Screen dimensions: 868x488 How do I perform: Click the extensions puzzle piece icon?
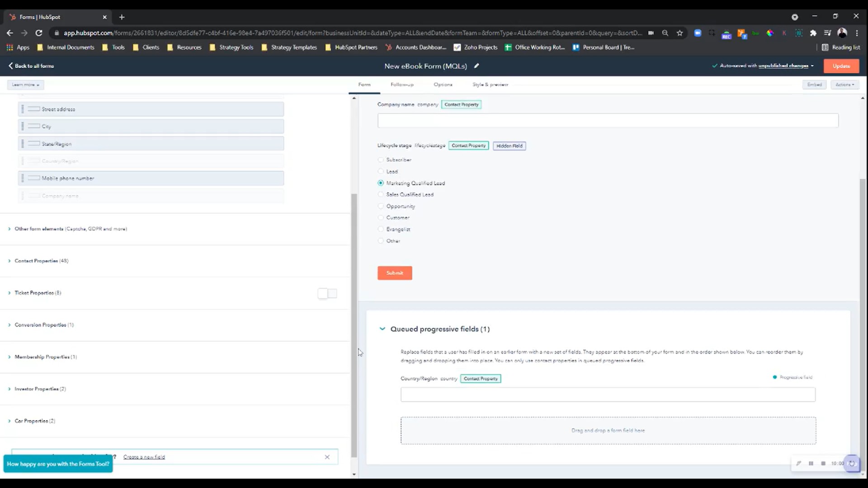coord(812,34)
